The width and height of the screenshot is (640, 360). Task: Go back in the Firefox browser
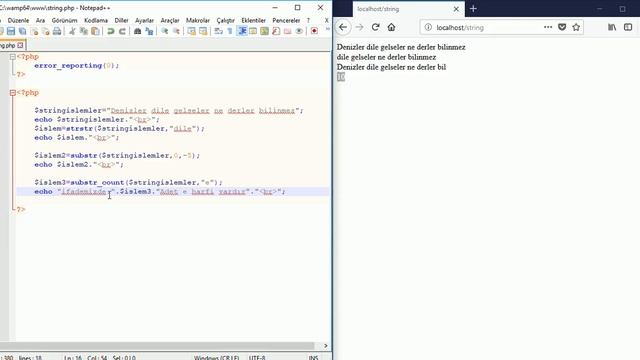click(343, 27)
